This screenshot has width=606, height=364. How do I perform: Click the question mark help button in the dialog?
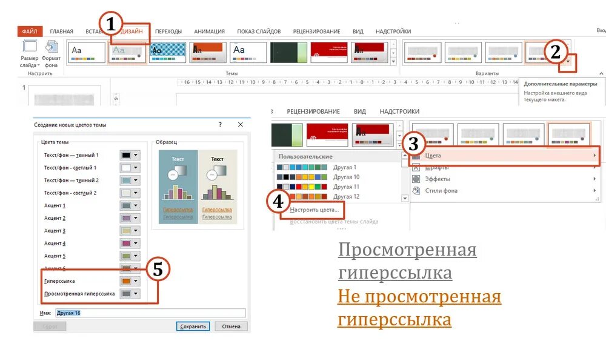tap(221, 124)
